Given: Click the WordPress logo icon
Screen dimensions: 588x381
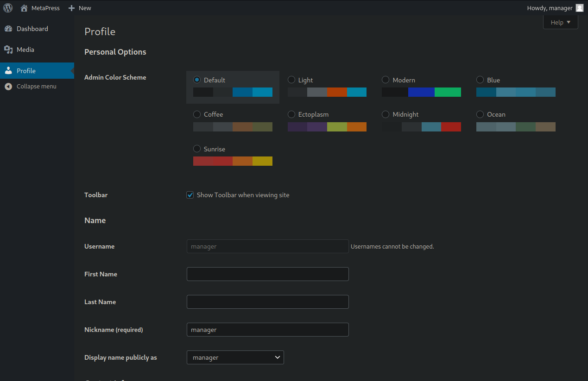Looking at the screenshot, I should [x=8, y=8].
